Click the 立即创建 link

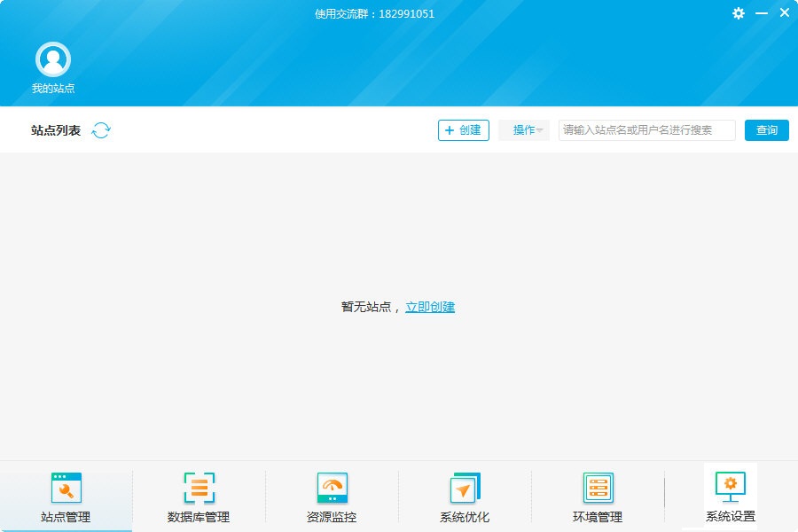tap(432, 306)
